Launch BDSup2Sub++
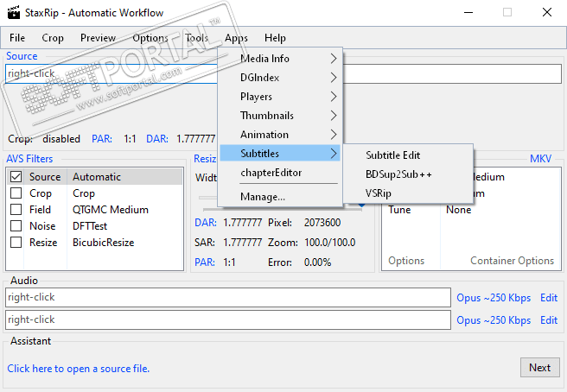 [x=408, y=174]
